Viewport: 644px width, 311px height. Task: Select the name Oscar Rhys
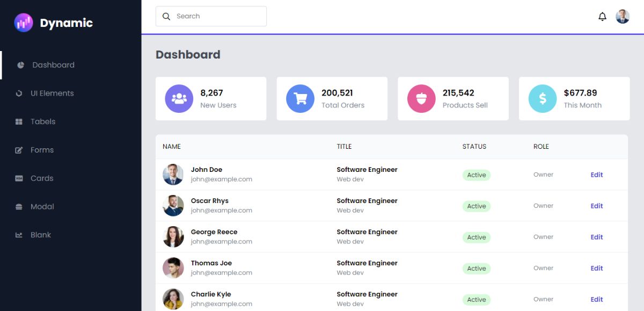click(x=210, y=201)
